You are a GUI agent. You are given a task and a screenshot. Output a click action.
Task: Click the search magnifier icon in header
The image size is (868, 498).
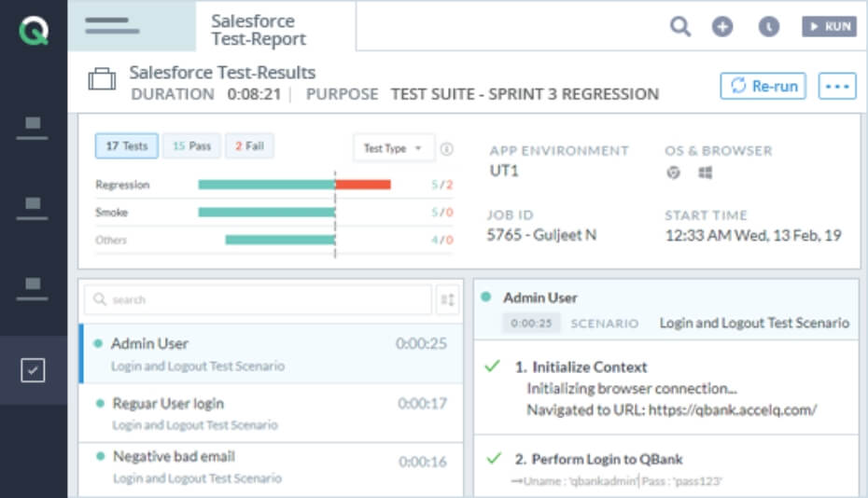[x=680, y=27]
